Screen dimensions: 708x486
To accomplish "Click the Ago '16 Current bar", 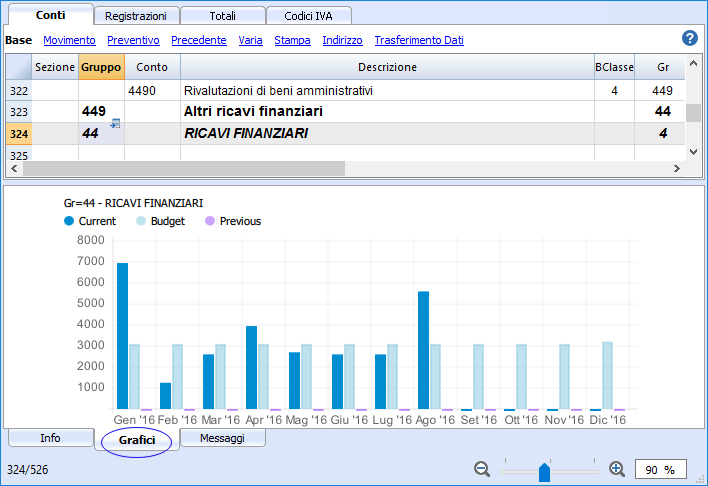I will (424, 350).
